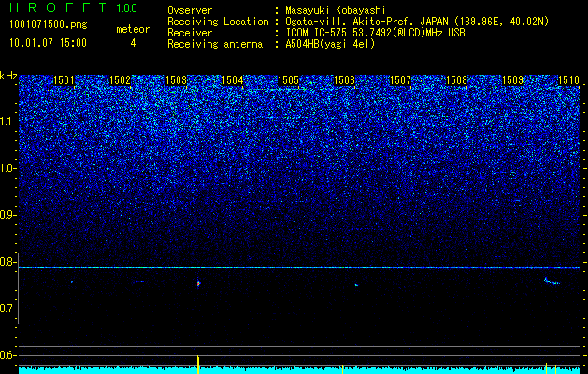Screen dimensions: 588x374
Task: Click the Ovserver label
Action: 190,10
